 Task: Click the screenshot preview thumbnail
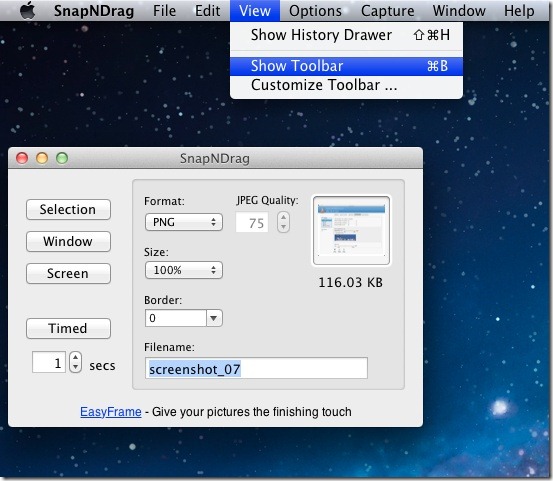352,230
